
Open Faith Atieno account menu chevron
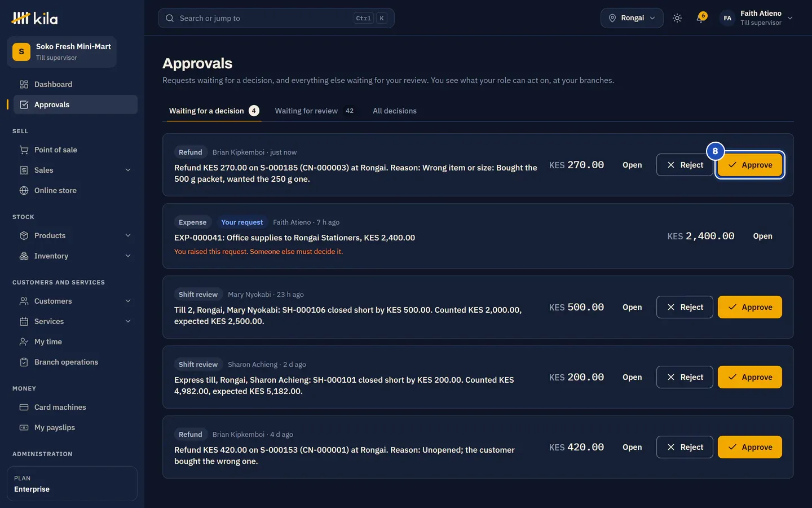[790, 18]
